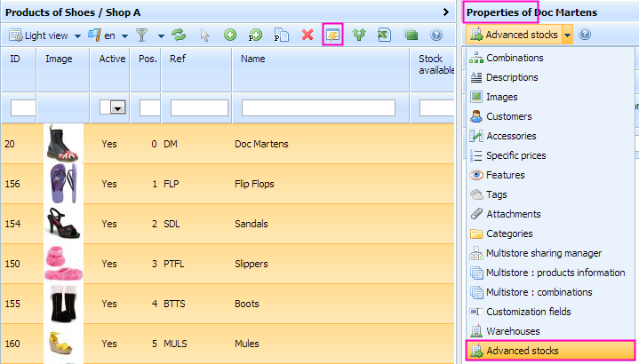
Task: Delete product with red X icon
Action: [308, 35]
